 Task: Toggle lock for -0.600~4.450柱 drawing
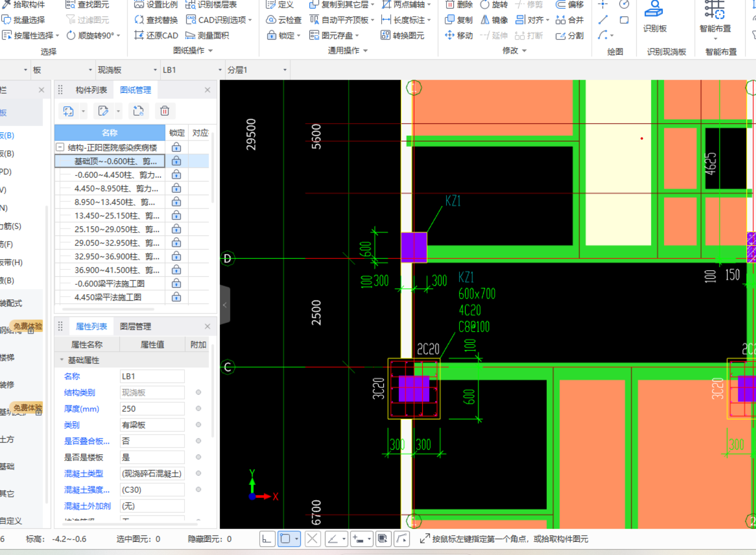(176, 174)
